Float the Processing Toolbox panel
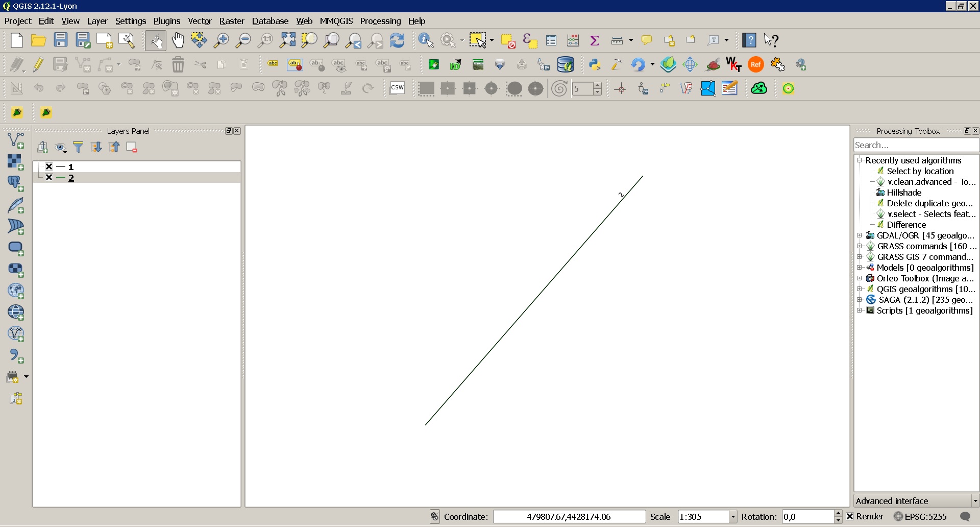 pos(967,131)
